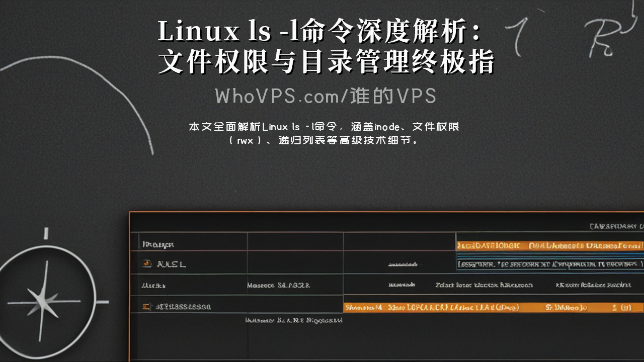The height and width of the screenshot is (362, 644).
Task: Select the description line starting with "(rwx)、递归列表"
Action: (x=324, y=140)
